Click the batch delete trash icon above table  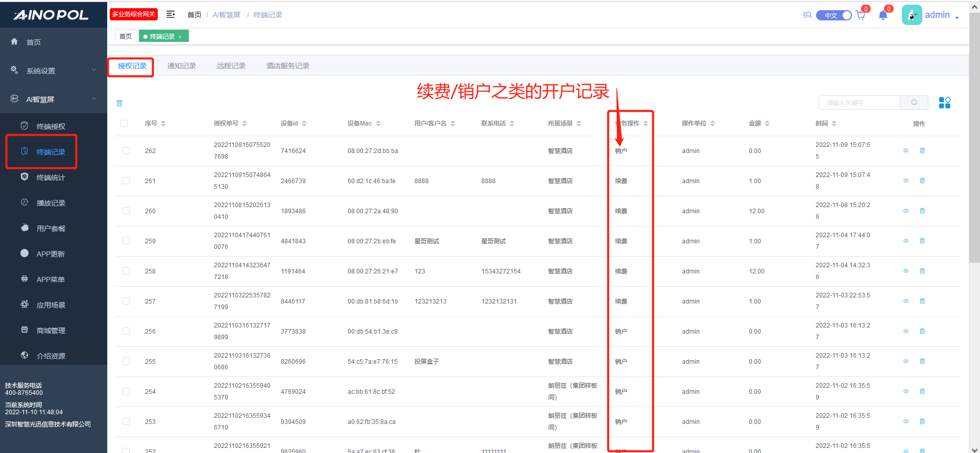(119, 103)
